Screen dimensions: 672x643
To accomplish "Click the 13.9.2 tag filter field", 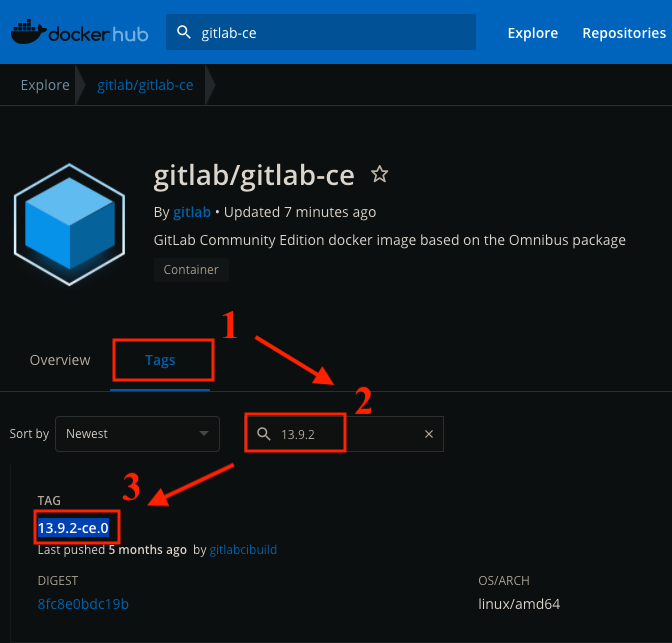I will coord(344,434).
